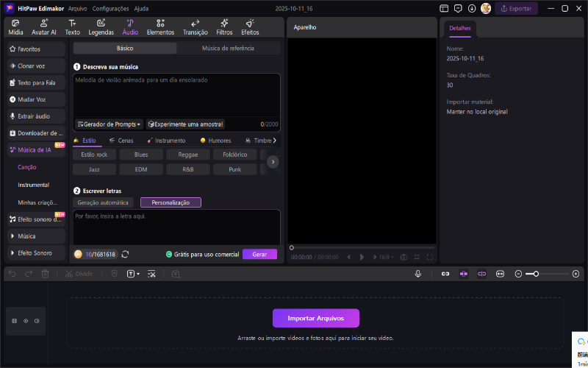
Task: Toggle the purple magnetic snap icon
Action: 464,274
